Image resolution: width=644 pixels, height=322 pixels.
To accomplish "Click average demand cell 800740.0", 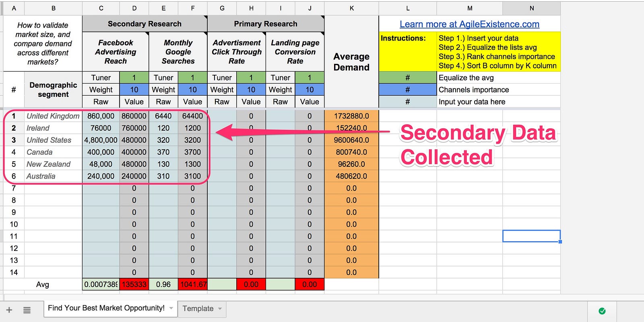I will (x=351, y=152).
